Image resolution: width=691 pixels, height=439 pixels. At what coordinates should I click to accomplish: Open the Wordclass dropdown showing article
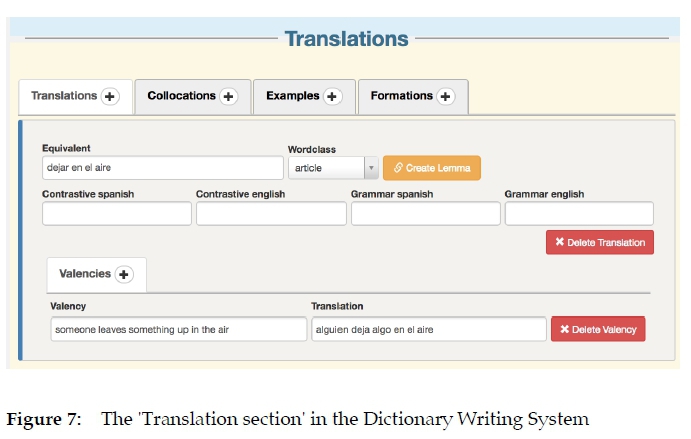tap(333, 168)
